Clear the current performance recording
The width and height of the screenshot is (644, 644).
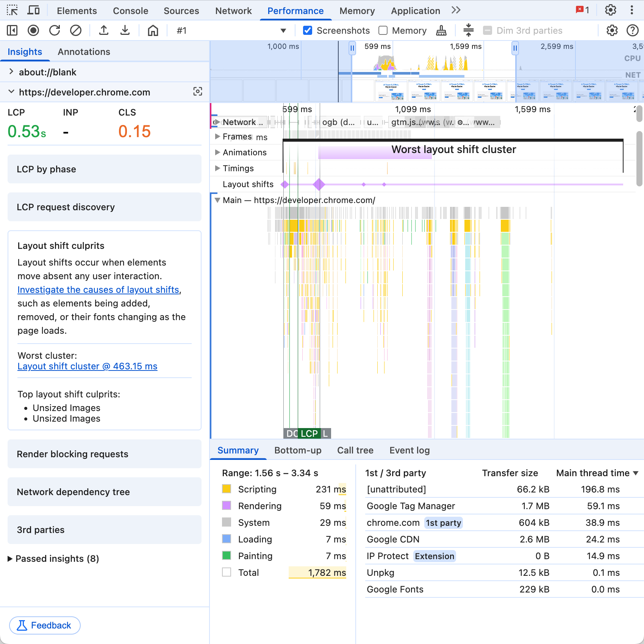[75, 30]
